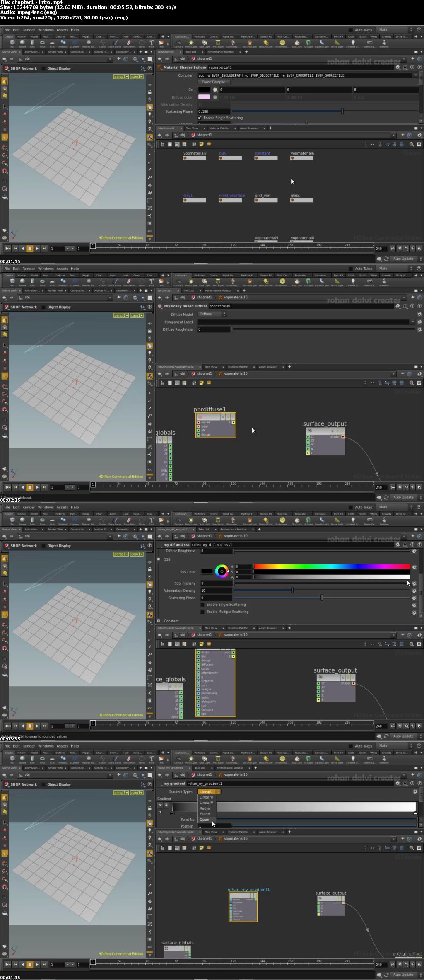Viewport: 424px width, 980px height.
Task: Open Auto Update dropdown in 00:04:45 frame
Action: pos(406,975)
